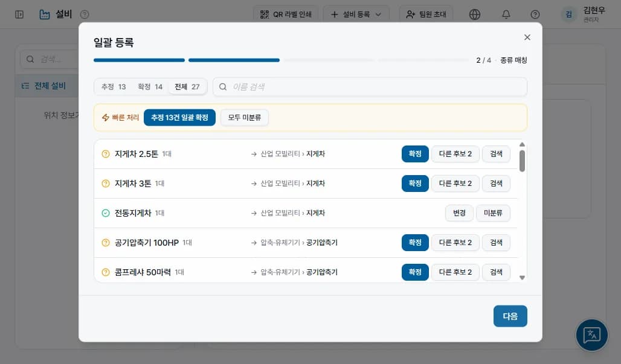The height and width of the screenshot is (364, 621).
Task: Click 검색 for 지게차 2.5톤 row
Action: 496,154
